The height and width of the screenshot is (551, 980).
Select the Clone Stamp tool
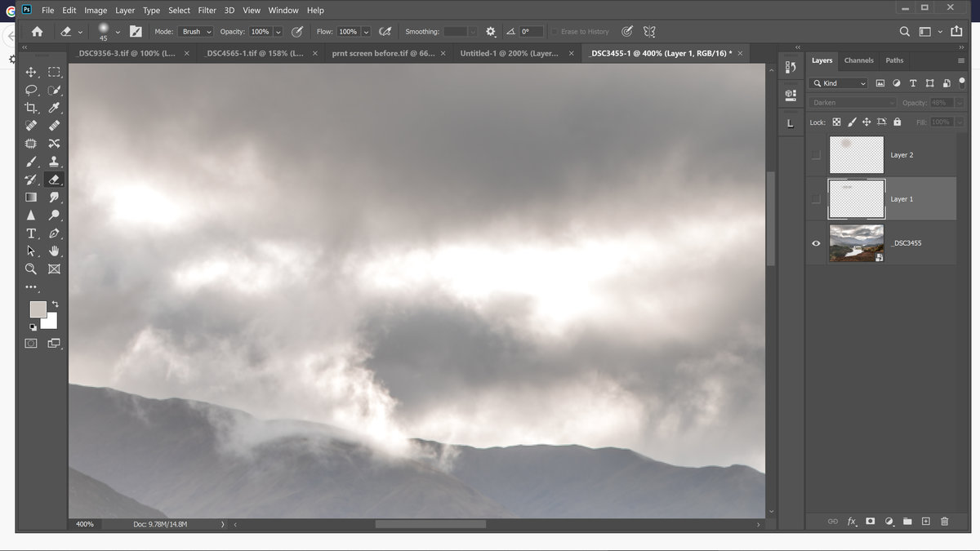[54, 162]
